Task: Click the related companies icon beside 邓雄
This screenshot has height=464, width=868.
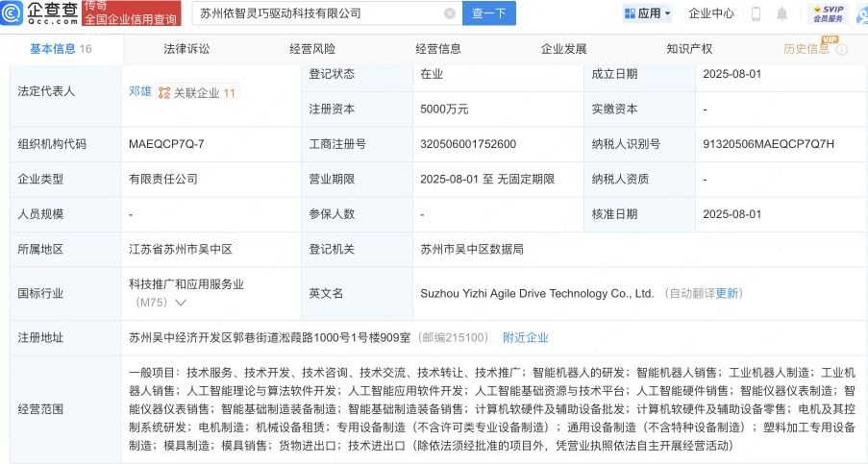Action: 163,93
